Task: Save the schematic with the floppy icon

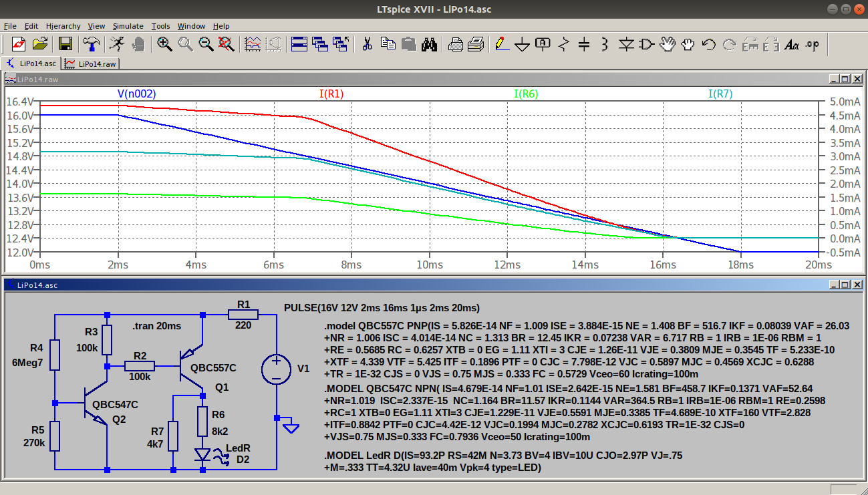Action: point(65,44)
